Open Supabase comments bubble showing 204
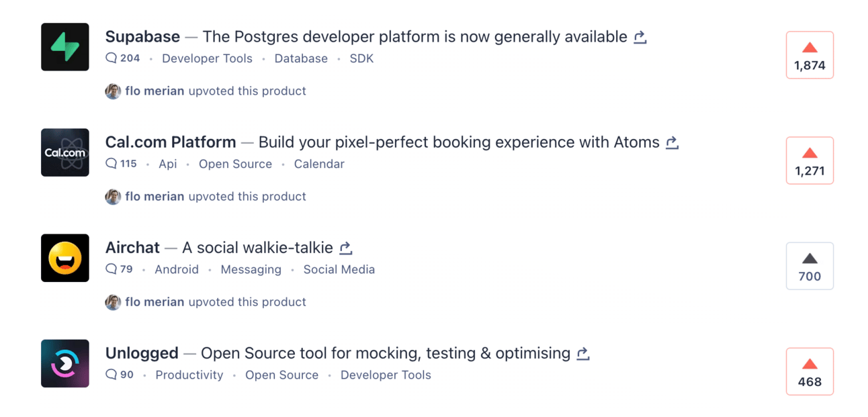Viewport: 868px width, 417px height. click(x=123, y=58)
